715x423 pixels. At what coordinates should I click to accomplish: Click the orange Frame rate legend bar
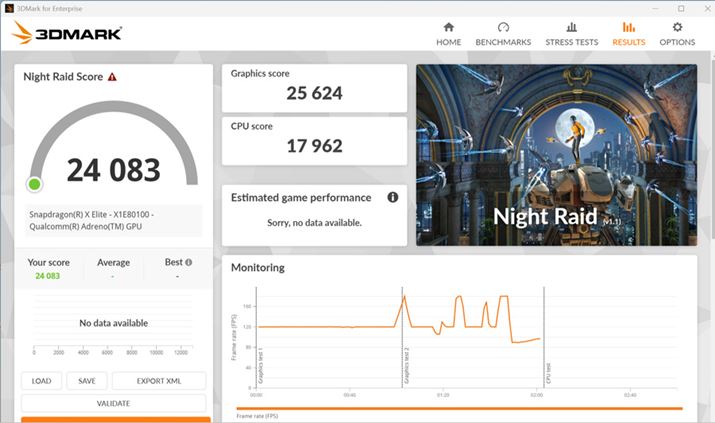pyautogui.click(x=459, y=408)
